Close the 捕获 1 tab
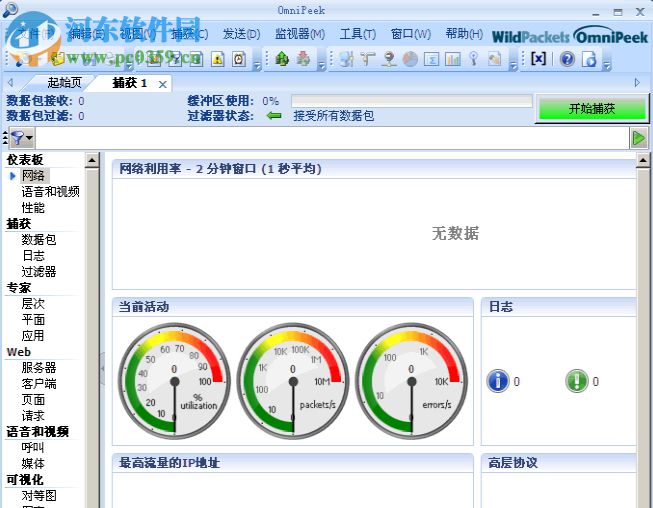The image size is (653, 508). tap(163, 85)
